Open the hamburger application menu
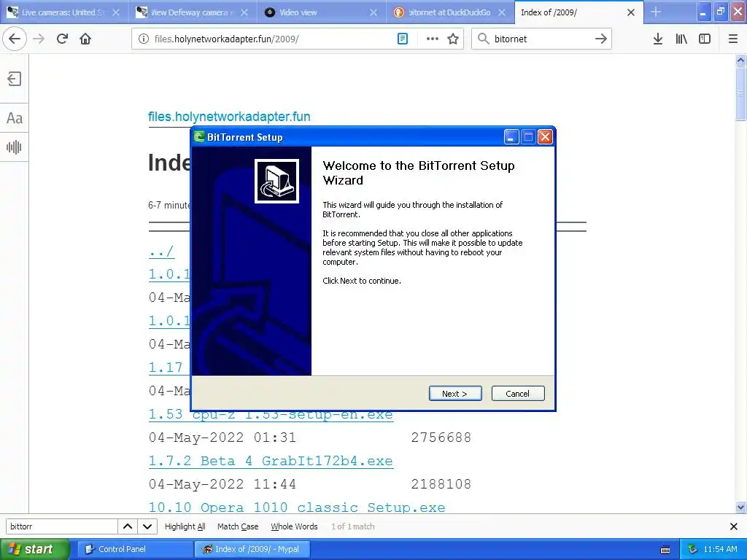Image resolution: width=747 pixels, height=560 pixels. coord(733,39)
